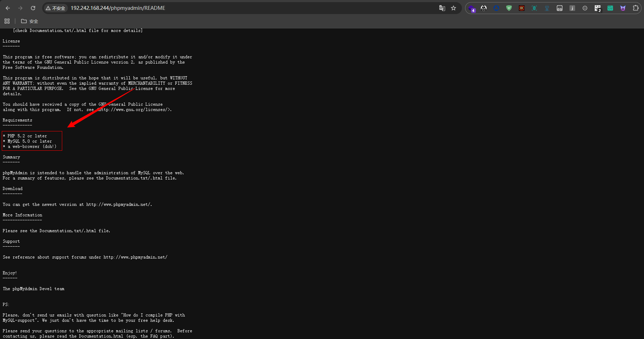Click the 'Support' heading text
This screenshot has height=339, width=644.
click(11, 241)
